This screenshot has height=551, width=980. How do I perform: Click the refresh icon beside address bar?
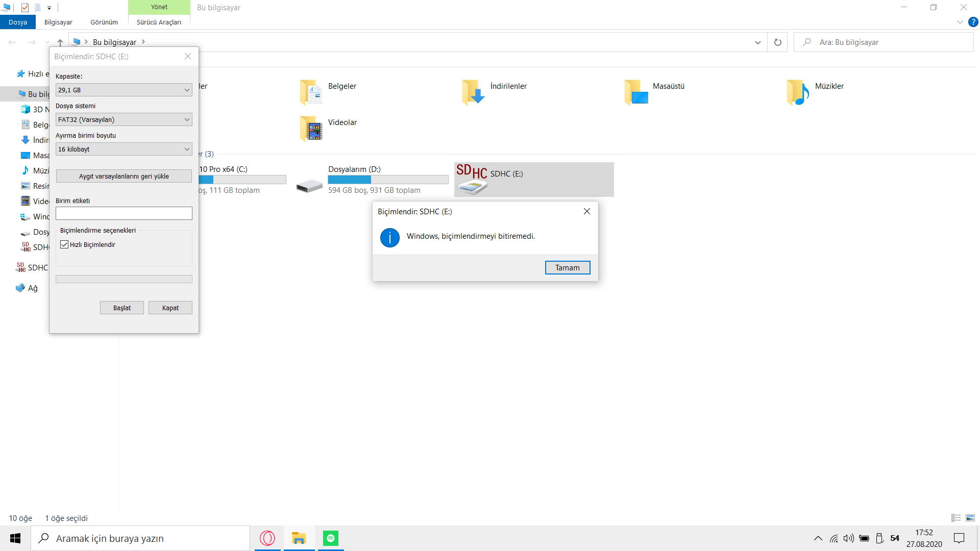point(777,42)
